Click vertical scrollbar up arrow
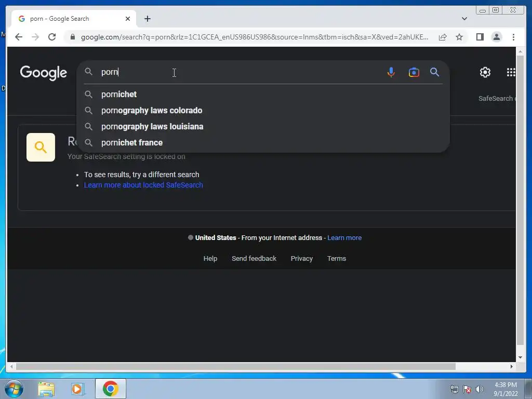Screen dimensions: 532x399 520,51
